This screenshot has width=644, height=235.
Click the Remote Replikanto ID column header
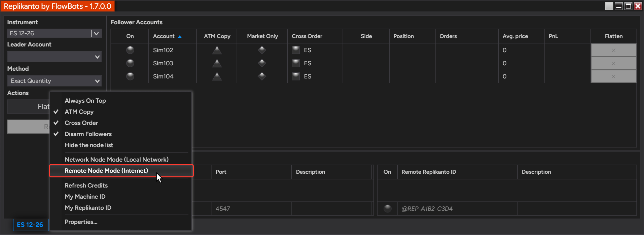tap(457, 172)
